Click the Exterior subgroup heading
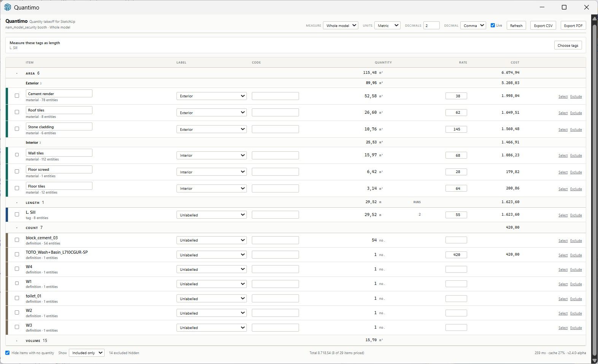Viewport: 598px width, 364px height. (x=32, y=83)
